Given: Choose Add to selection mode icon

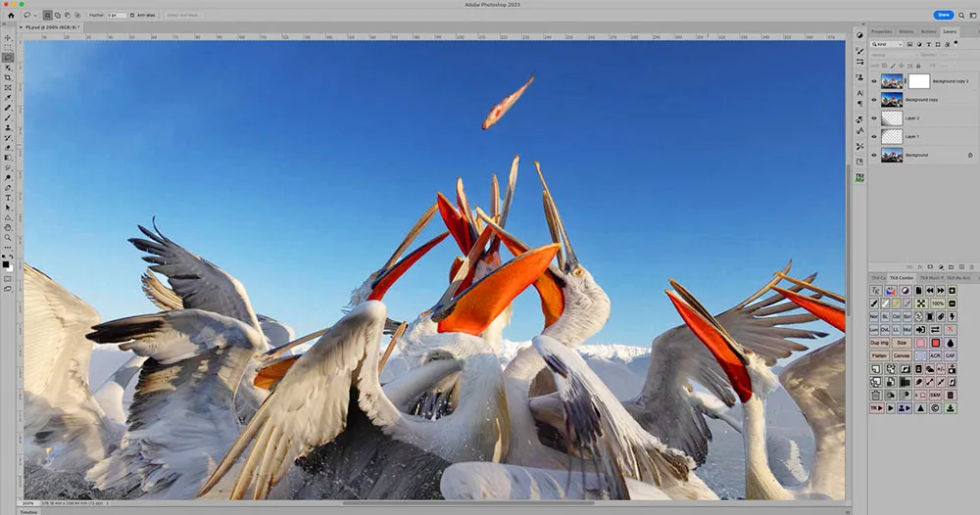Looking at the screenshot, I should (58, 16).
